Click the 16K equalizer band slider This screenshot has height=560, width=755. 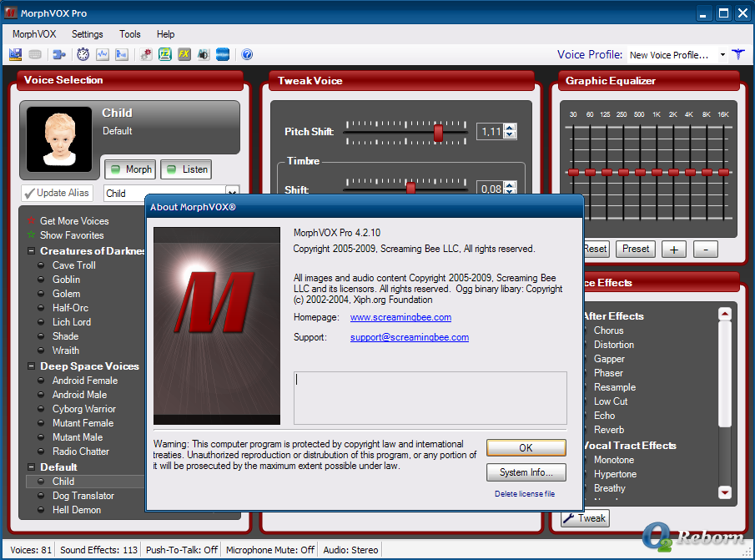[723, 172]
